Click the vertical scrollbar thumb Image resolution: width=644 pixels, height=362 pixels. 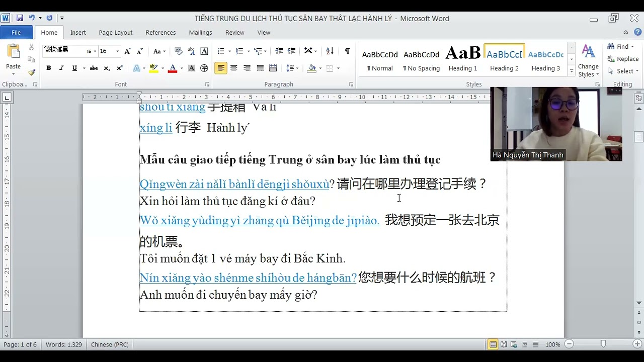(x=639, y=137)
